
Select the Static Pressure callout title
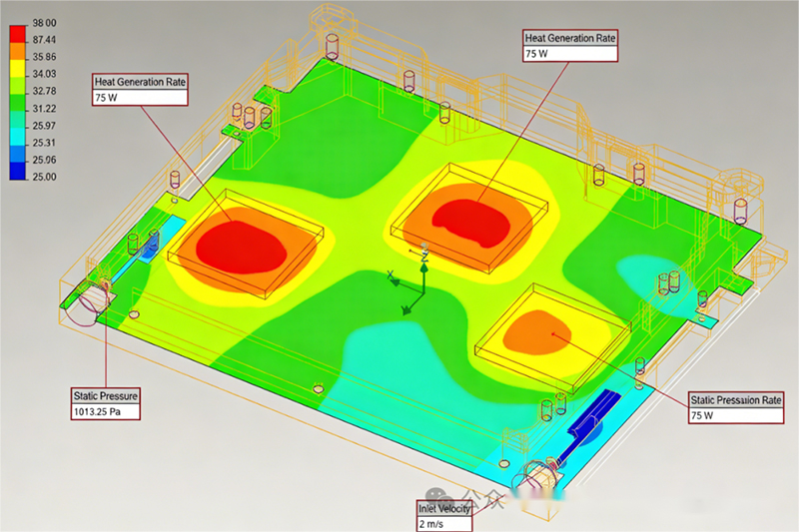click(106, 396)
